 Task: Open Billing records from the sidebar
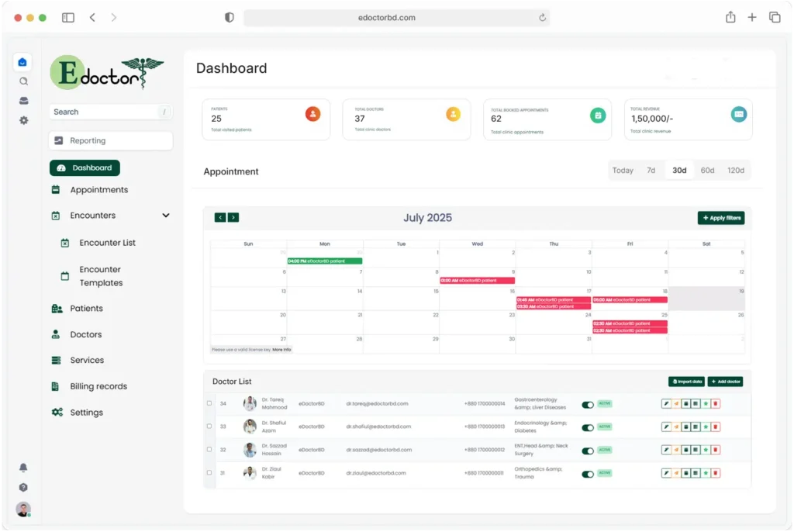click(98, 386)
